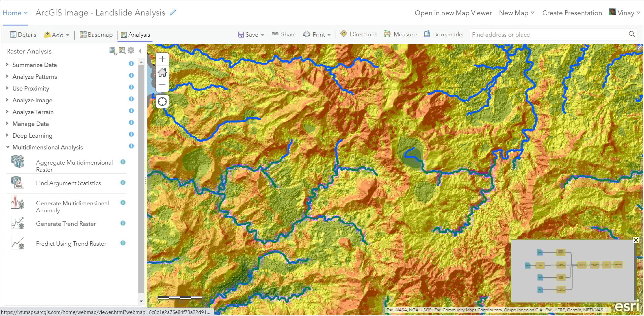Show info for Predict Using Trend Raster
The width and height of the screenshot is (644, 316).
123,243
